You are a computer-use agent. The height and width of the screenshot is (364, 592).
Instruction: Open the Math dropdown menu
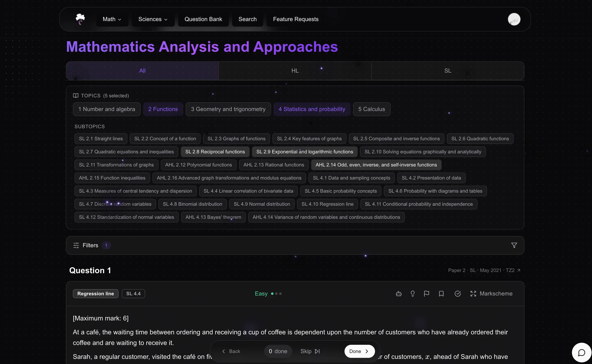[112, 19]
